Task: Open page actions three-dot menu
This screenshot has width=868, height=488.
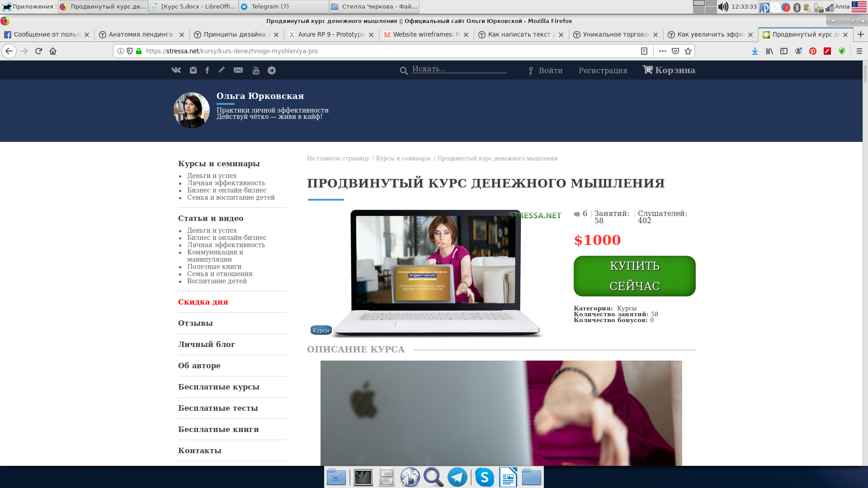Action: click(x=663, y=51)
